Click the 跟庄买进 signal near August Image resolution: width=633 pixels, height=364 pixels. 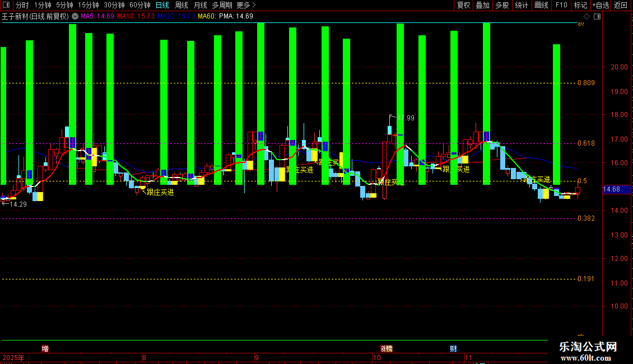tap(160, 193)
